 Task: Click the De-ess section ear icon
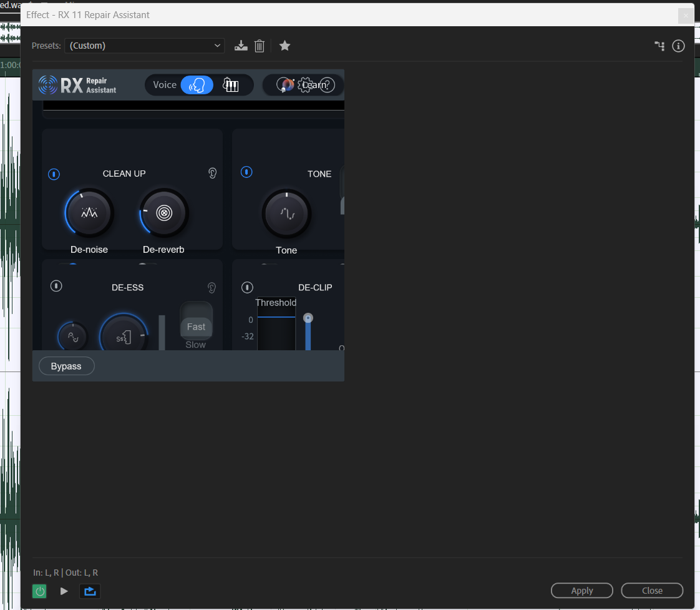click(x=211, y=288)
